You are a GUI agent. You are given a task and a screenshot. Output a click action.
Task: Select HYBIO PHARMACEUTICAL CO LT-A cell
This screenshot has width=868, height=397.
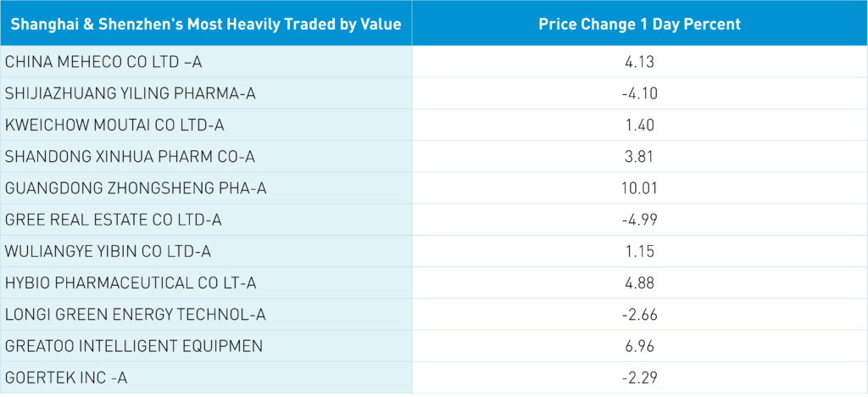pos(131,283)
